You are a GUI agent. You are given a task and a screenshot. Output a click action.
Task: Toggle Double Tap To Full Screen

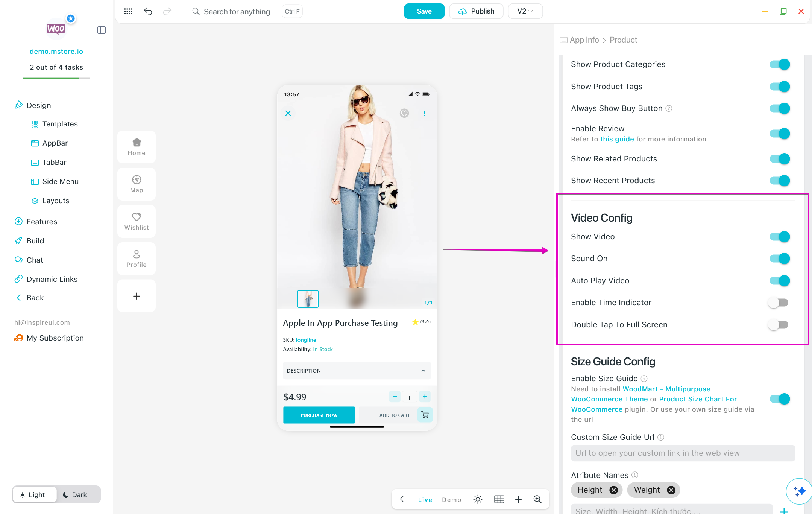[779, 325]
